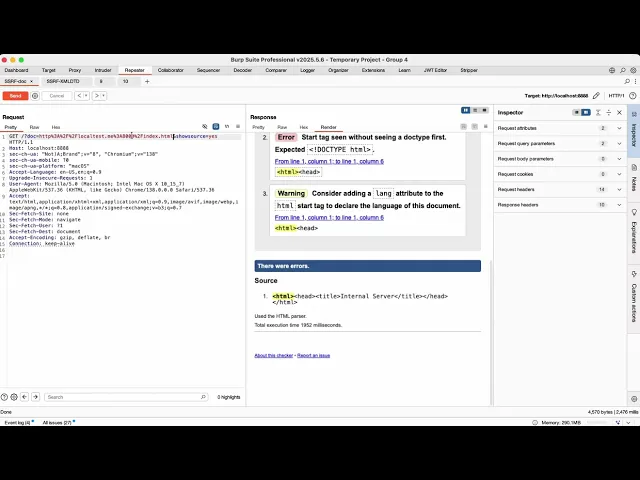Viewport: 640px width, 480px height.
Task: Open search help question icon below Request
Action: [x=4, y=397]
